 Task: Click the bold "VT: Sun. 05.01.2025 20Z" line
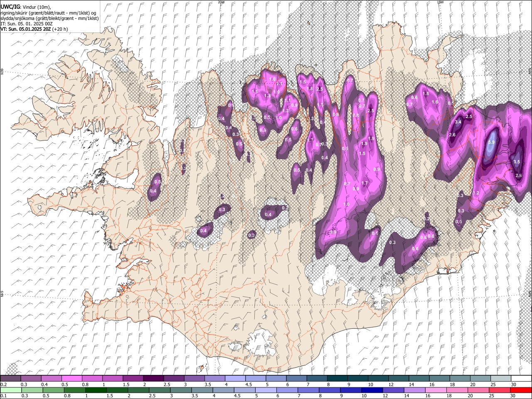coord(26,29)
